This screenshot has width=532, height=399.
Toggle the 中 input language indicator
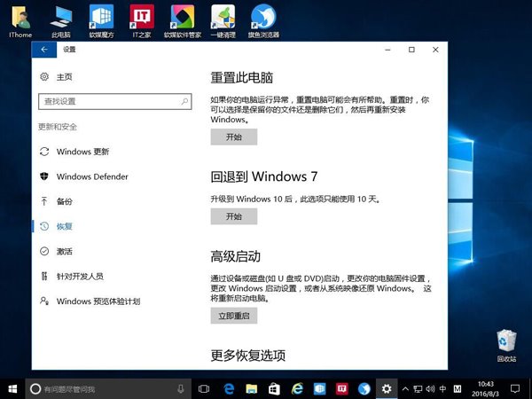[442, 389]
